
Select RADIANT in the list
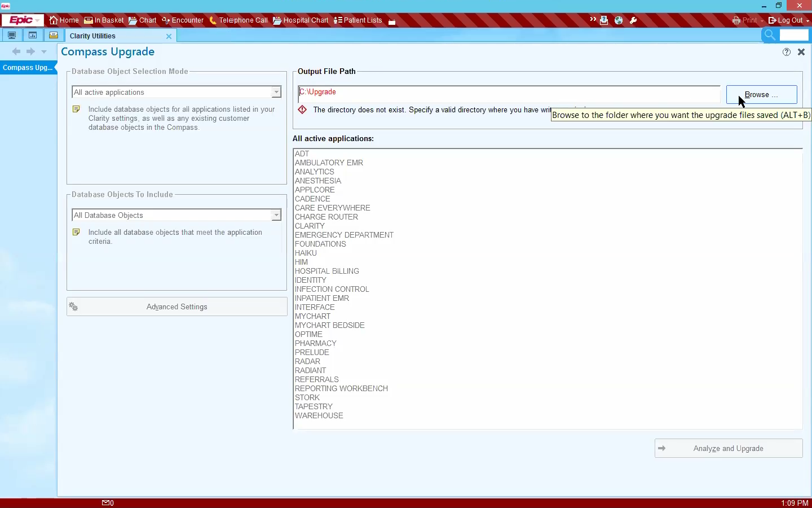tap(310, 370)
